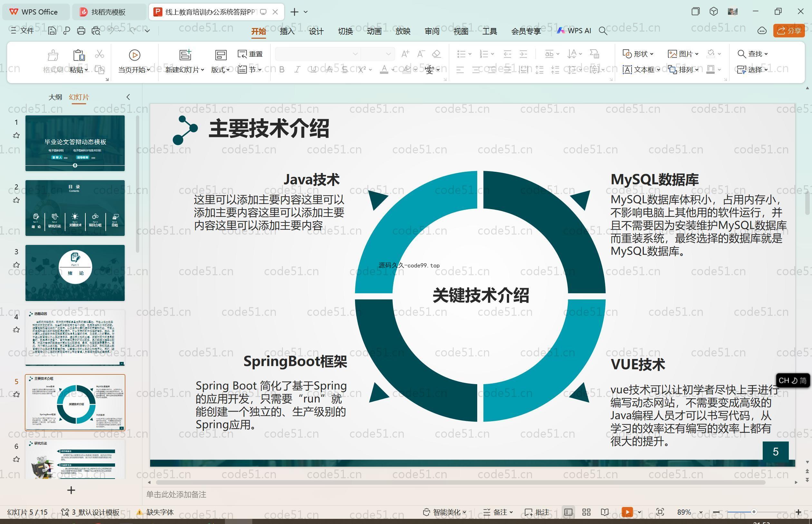Select slide 3 thumbnail

(x=75, y=273)
